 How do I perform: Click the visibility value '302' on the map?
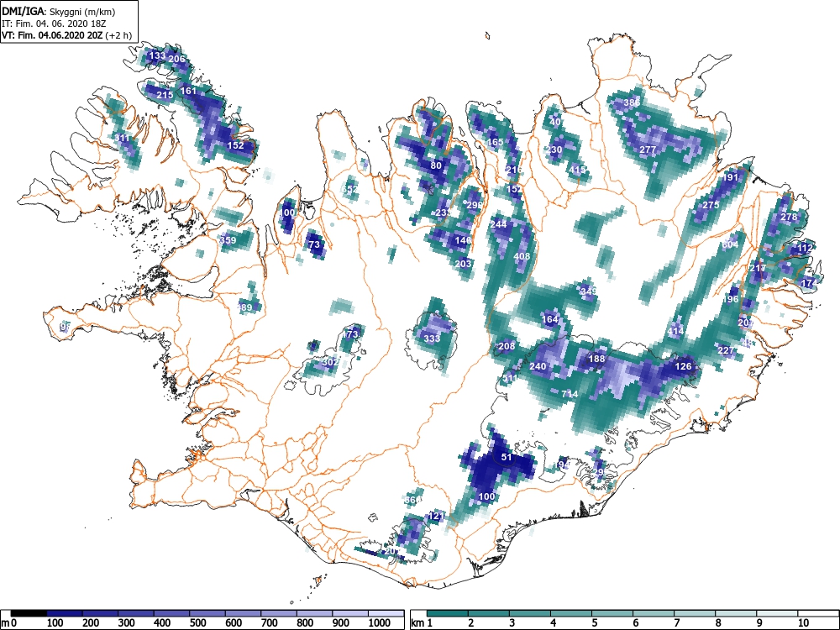tap(330, 362)
